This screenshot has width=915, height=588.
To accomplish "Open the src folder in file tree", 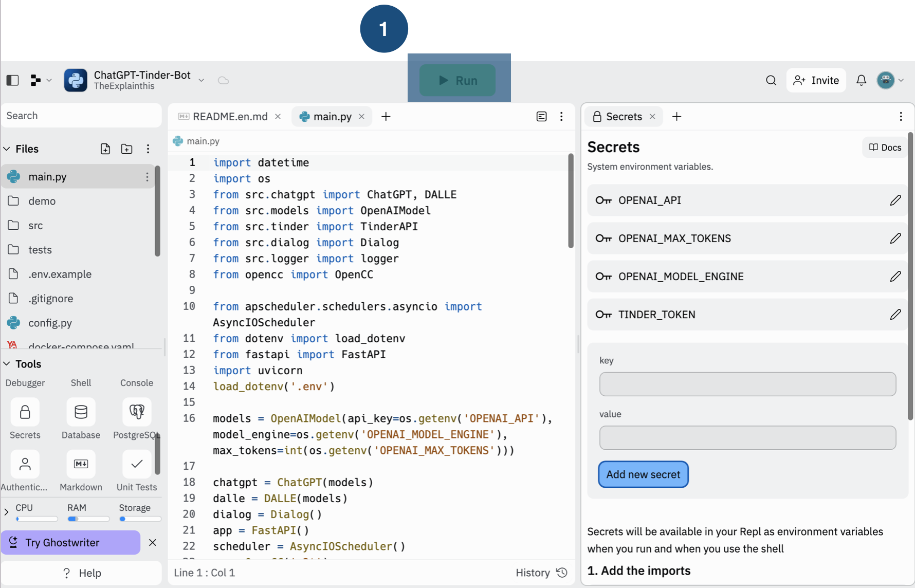I will click(x=35, y=226).
